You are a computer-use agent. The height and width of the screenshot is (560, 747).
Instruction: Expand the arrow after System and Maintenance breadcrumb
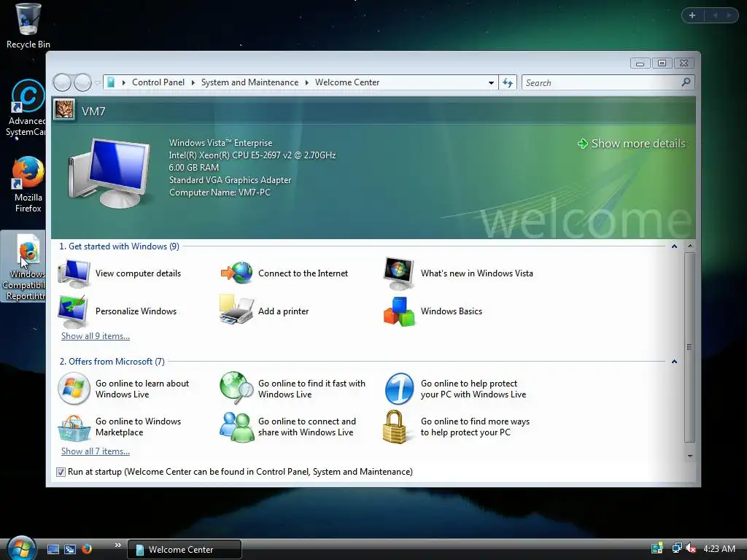[x=307, y=83]
